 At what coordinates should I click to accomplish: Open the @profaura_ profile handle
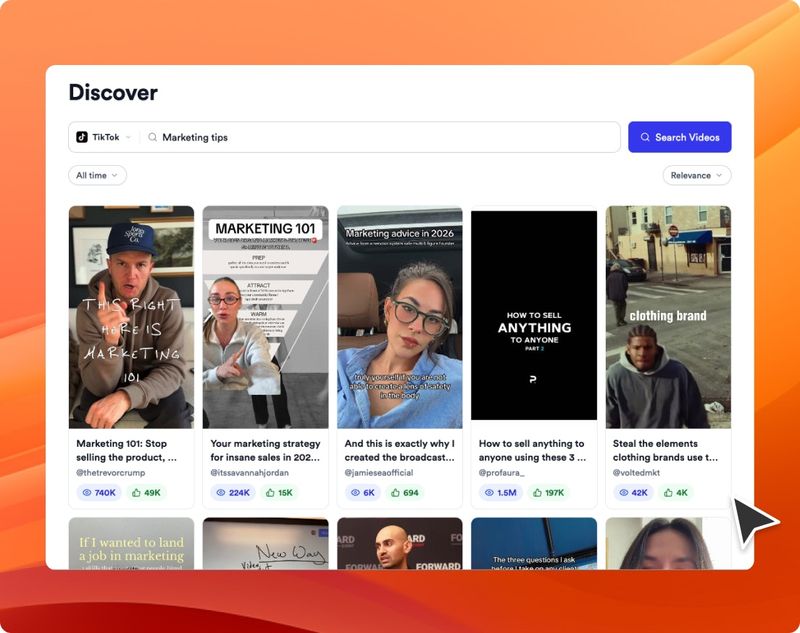coord(502,473)
